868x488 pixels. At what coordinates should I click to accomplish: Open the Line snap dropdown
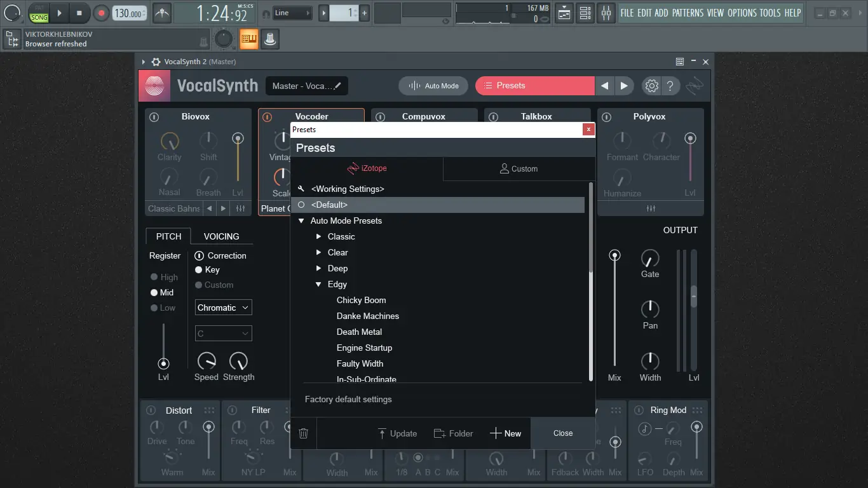click(293, 13)
